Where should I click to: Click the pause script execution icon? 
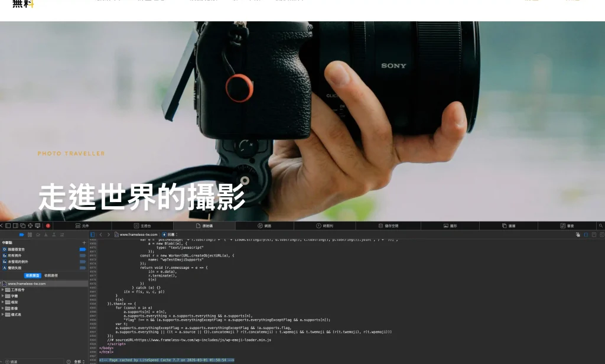[30, 235]
